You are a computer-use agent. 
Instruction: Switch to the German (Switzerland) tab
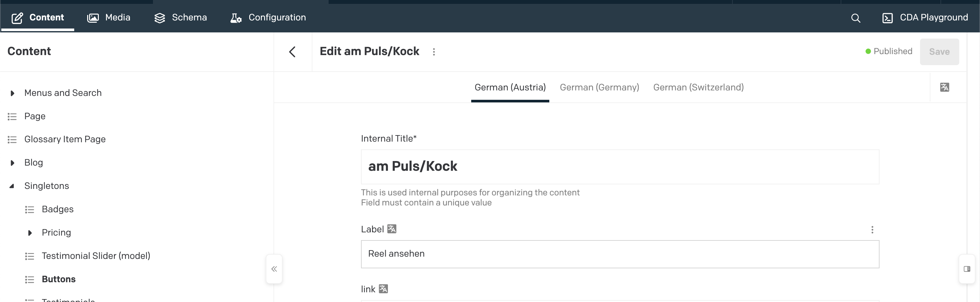(698, 87)
